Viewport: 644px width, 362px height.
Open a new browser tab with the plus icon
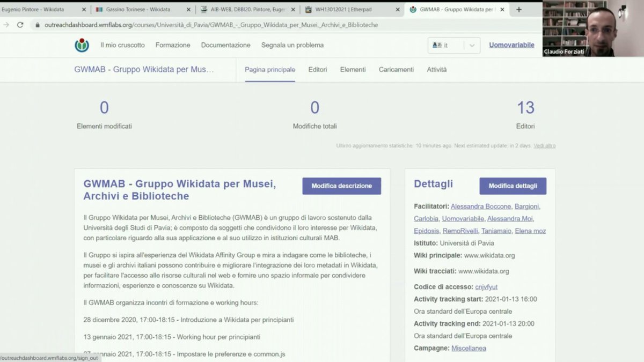click(518, 9)
